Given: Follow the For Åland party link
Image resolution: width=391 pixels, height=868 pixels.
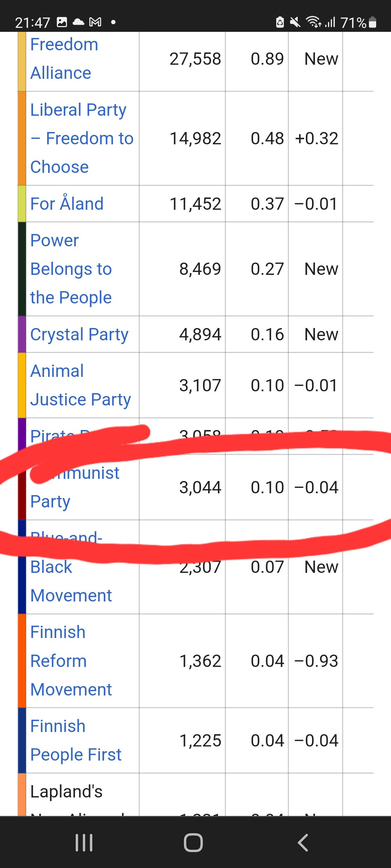Looking at the screenshot, I should [x=67, y=204].
